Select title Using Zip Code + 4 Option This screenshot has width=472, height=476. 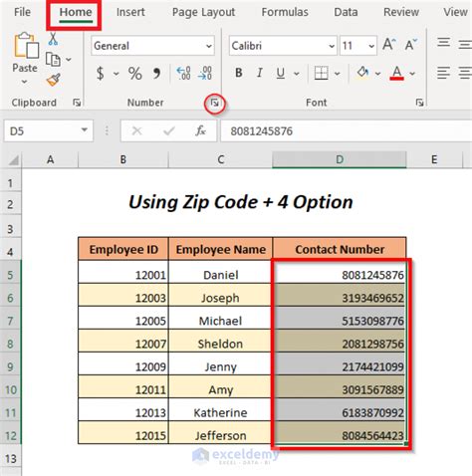[x=241, y=202]
